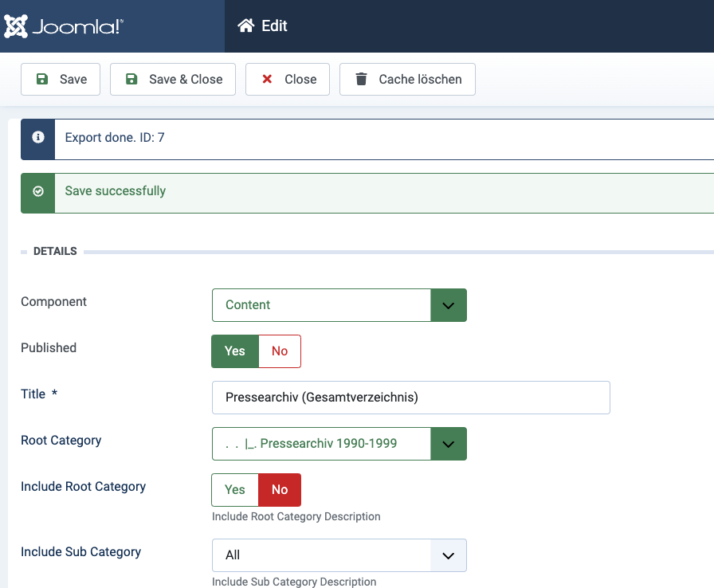Expand the Root Category dropdown
The height and width of the screenshot is (588, 714).
(x=339, y=444)
